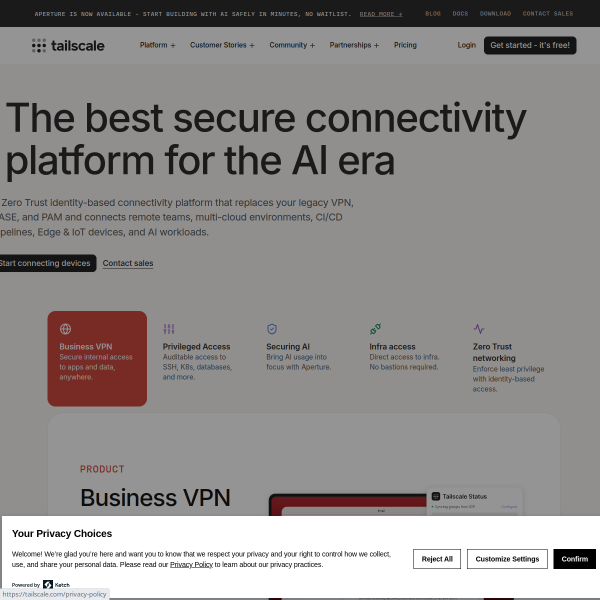Click the Tailscale logo icon

coord(39,45)
